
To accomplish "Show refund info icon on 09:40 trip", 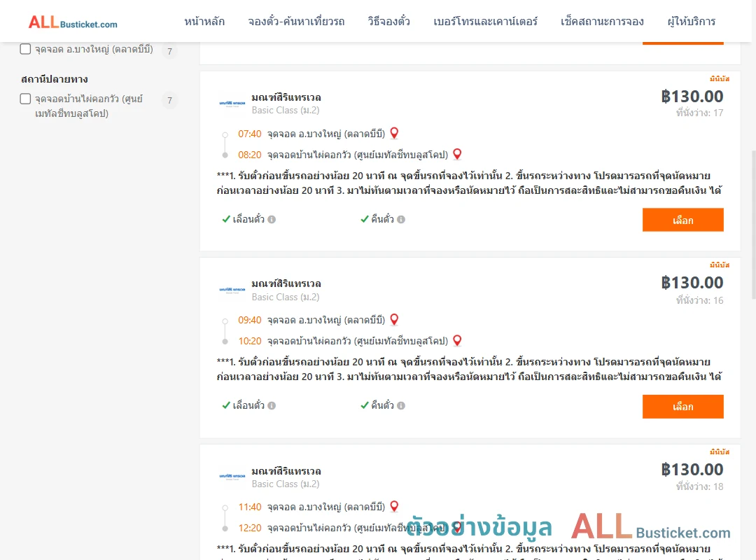I will (401, 406).
